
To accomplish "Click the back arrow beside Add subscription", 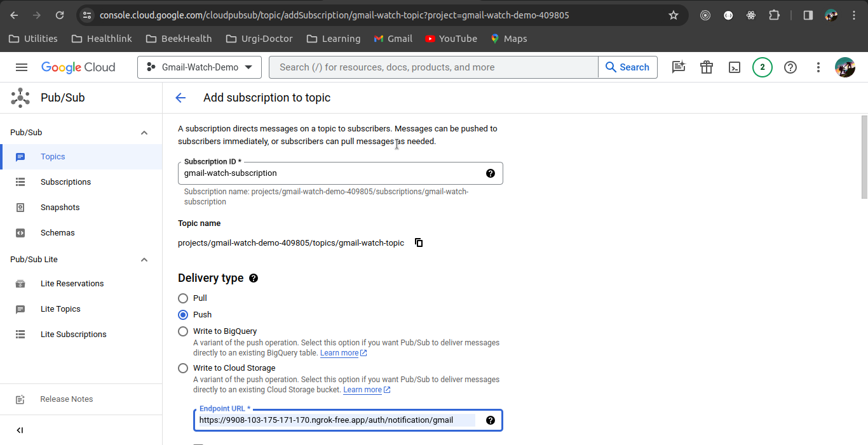I will 180,98.
